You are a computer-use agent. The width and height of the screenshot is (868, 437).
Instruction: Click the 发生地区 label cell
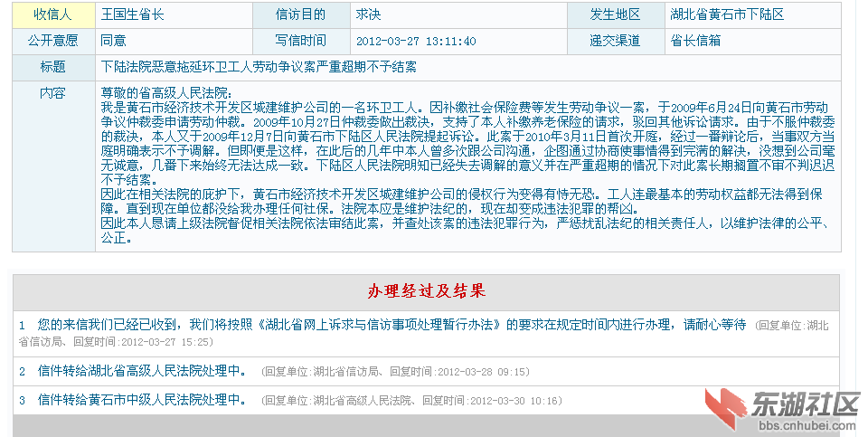click(616, 15)
